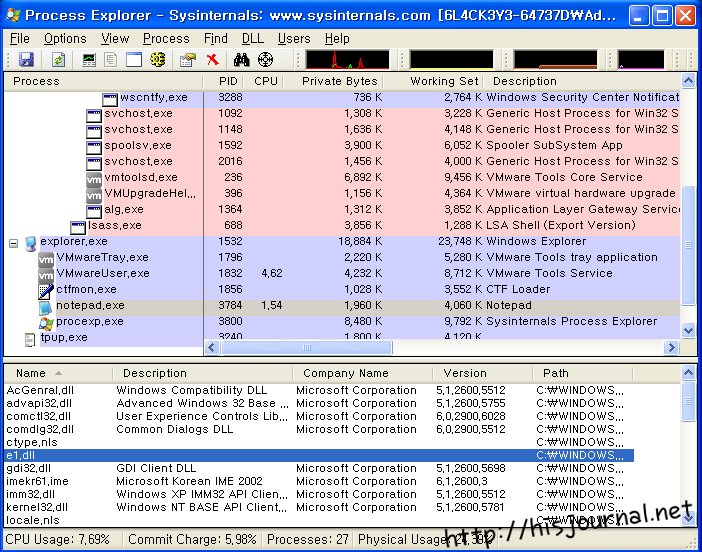Click the explorer.exe computer icon
This screenshot has width=702, height=552.
(x=30, y=244)
